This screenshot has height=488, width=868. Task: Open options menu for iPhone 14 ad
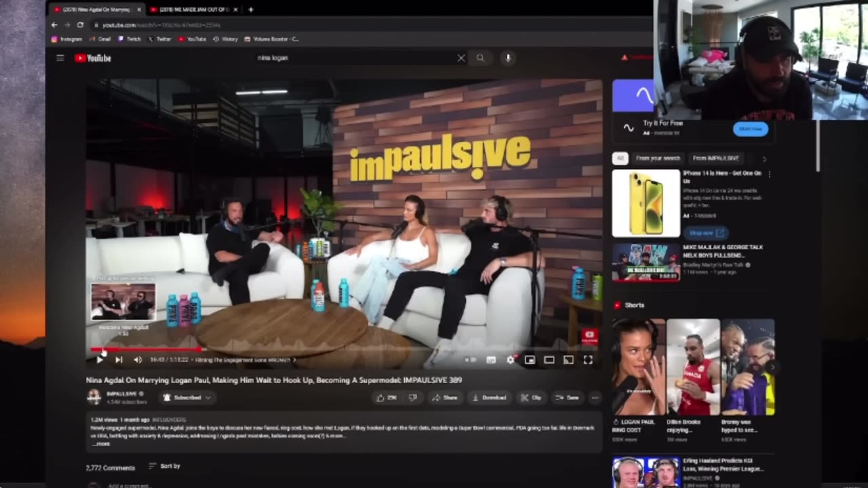tap(769, 174)
